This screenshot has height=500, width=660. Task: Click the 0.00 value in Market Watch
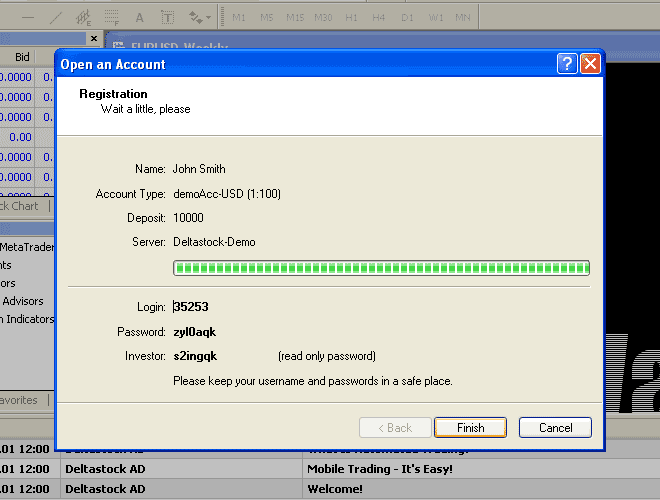[20, 137]
